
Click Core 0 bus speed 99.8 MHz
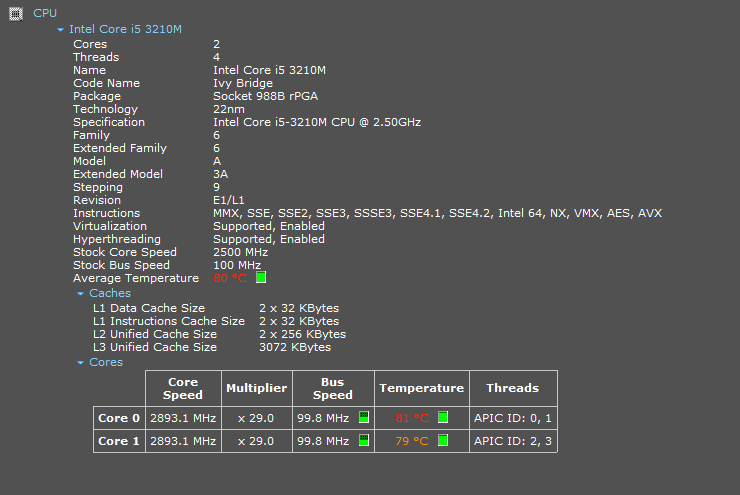323,418
